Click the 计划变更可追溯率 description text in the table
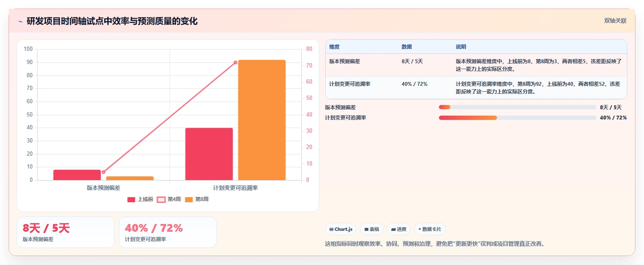The width and height of the screenshot is (644, 265). tap(539, 88)
